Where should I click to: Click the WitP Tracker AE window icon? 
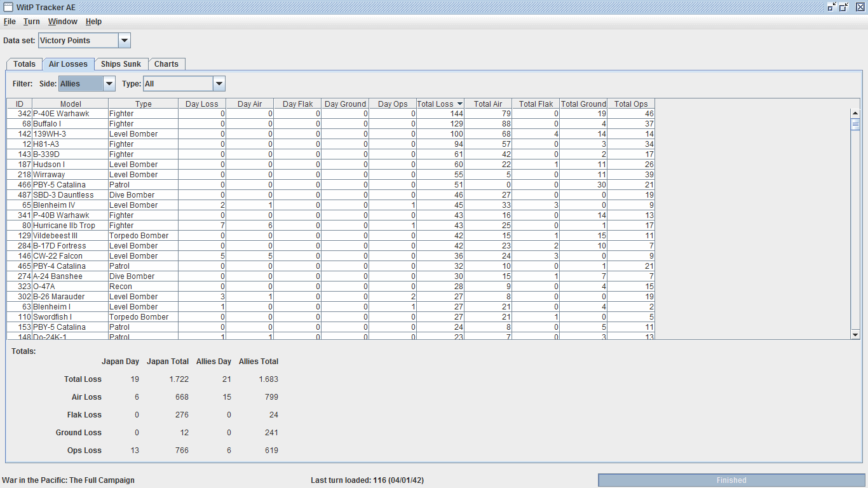(x=8, y=7)
